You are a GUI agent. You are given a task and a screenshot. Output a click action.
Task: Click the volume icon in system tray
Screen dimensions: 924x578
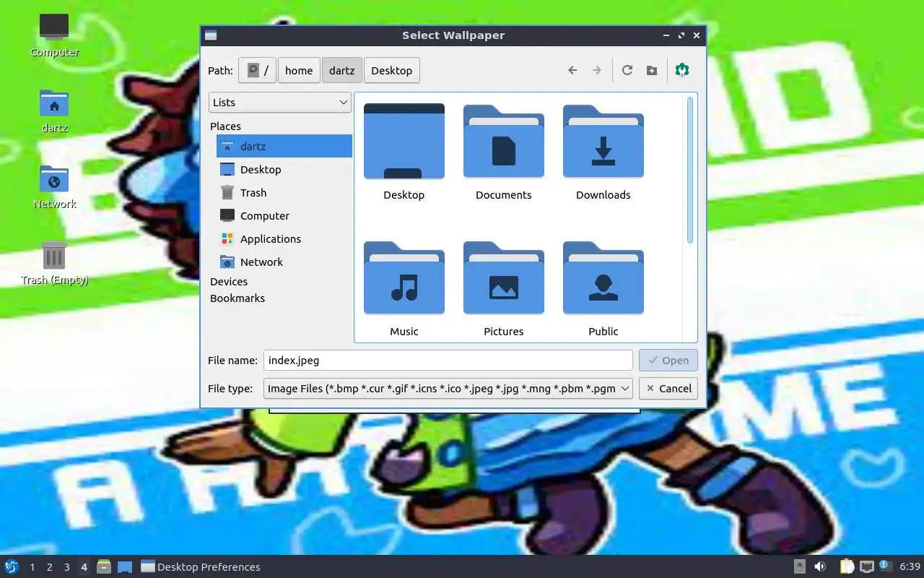click(x=820, y=566)
